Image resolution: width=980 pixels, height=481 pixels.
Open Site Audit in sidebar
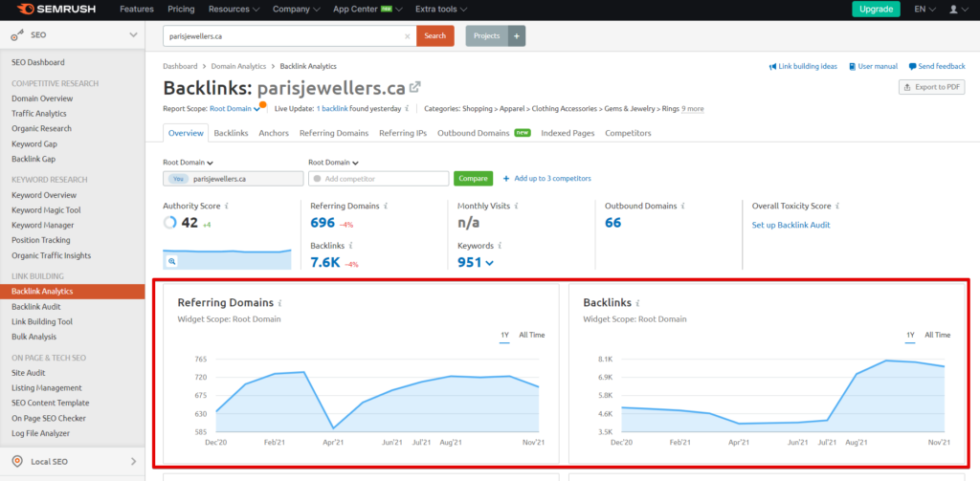28,373
